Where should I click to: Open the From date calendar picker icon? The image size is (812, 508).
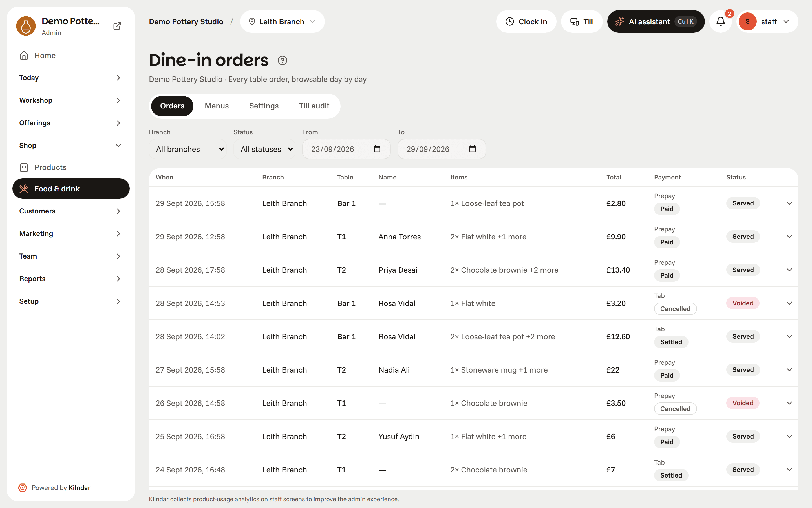[x=377, y=149]
